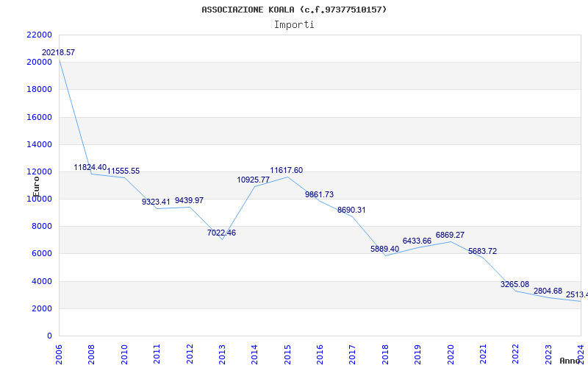Click the x-axis year 2019
Screen dimensions: 588x368
tap(417, 354)
